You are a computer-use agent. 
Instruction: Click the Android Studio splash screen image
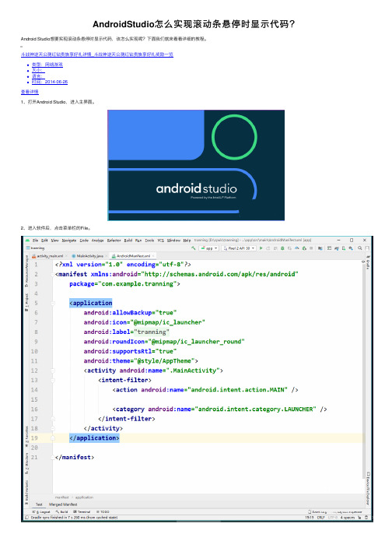tap(196, 165)
